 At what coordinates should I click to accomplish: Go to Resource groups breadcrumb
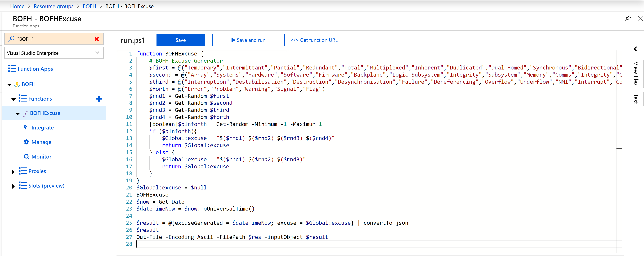pos(53,6)
